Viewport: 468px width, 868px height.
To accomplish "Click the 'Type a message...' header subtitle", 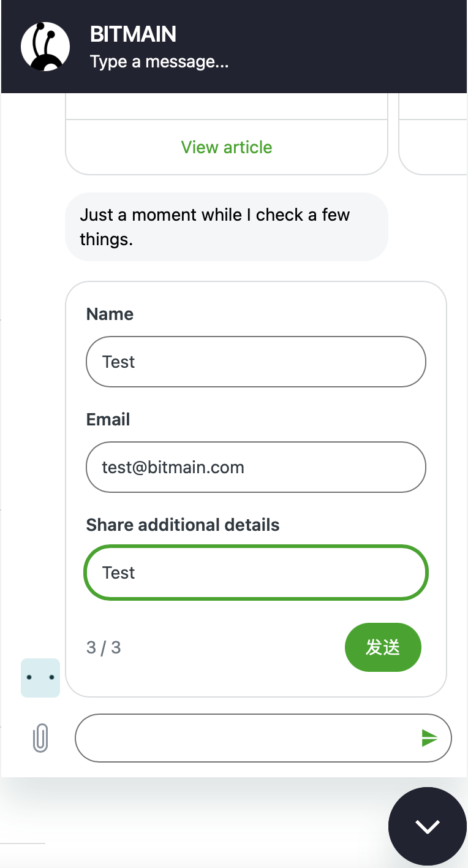I will (159, 62).
